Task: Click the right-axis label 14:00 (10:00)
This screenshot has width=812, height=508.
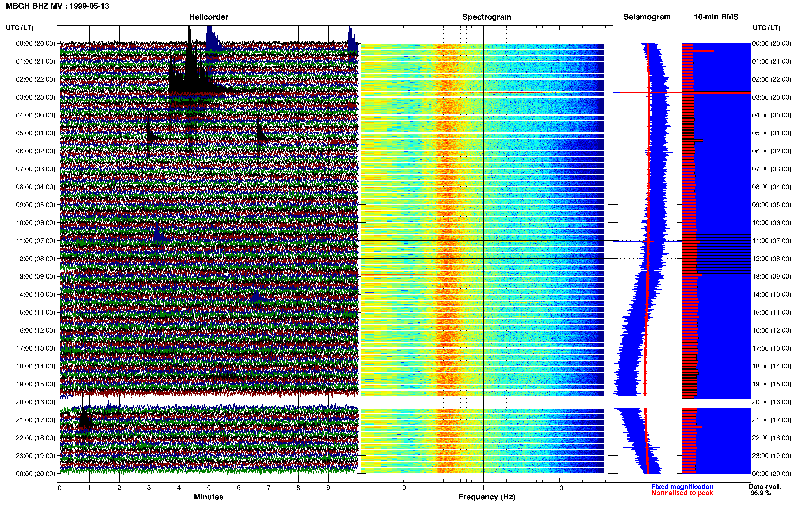Action: click(772, 294)
